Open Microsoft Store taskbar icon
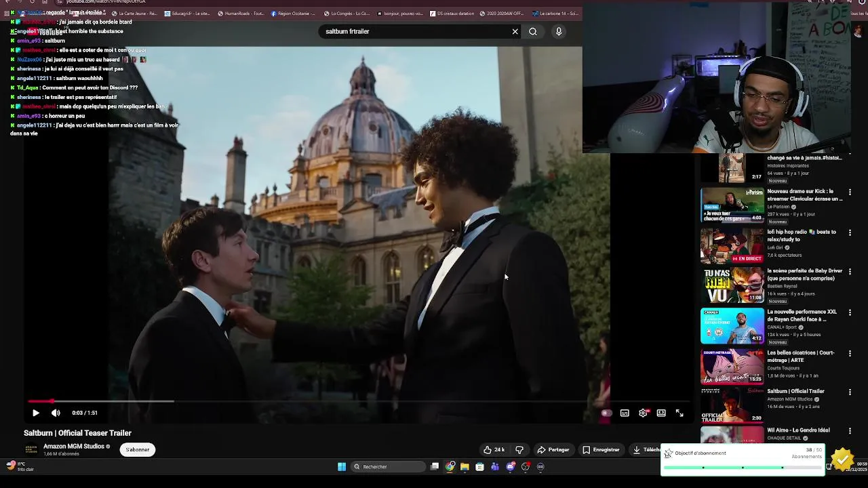Image resolution: width=868 pixels, height=488 pixels. point(479,466)
